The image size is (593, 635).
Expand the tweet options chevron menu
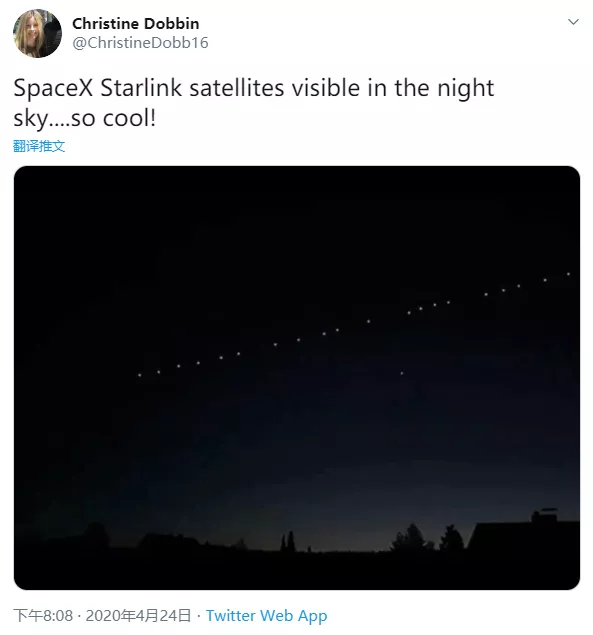pos(573,22)
